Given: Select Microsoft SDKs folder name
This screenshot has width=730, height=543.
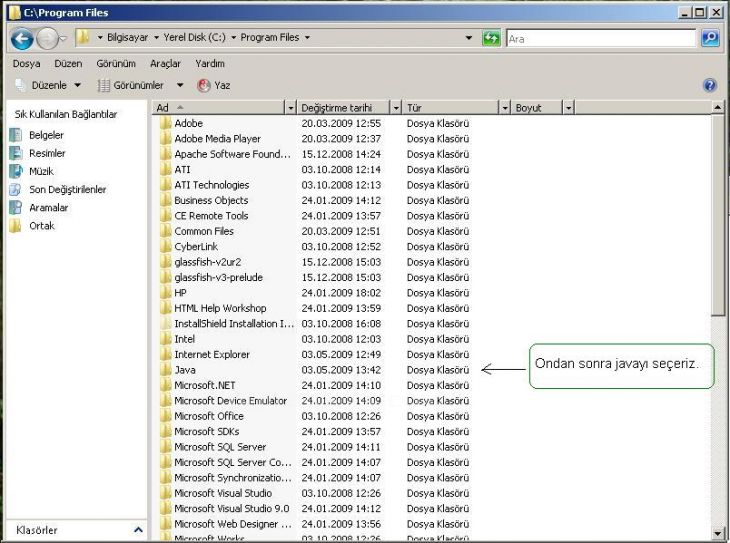Looking at the screenshot, I should tap(206, 431).
